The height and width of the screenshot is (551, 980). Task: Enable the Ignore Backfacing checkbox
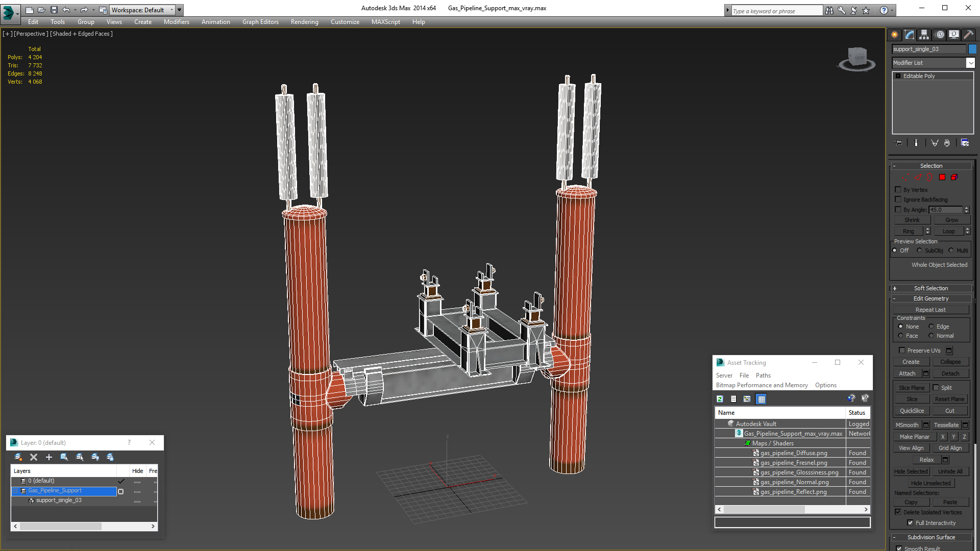click(x=898, y=199)
